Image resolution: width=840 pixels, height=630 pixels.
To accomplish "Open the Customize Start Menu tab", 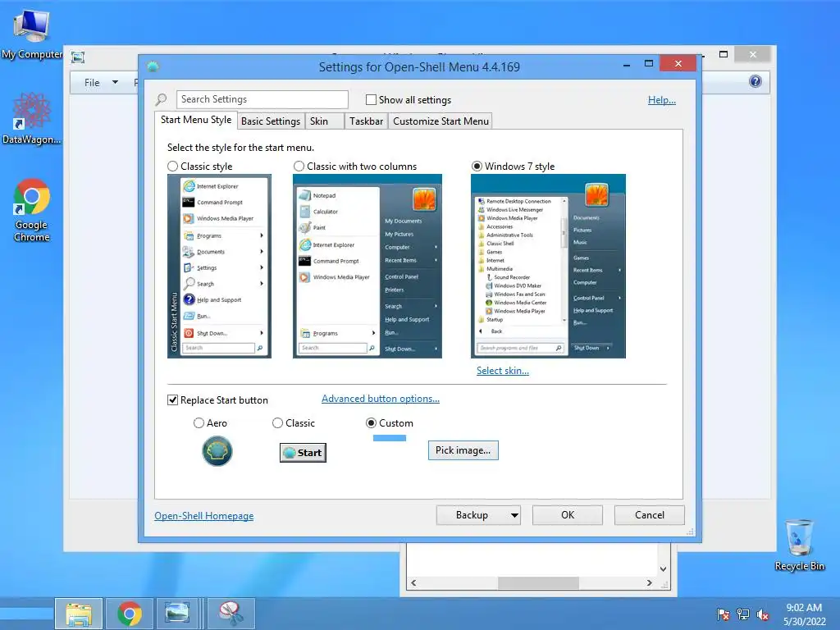I will (x=441, y=121).
